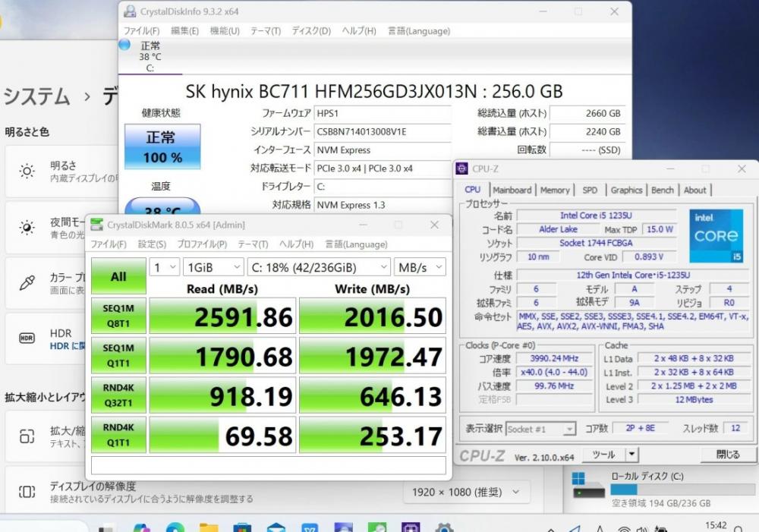Open テーマ(T) menu in CrystalDiskMark
Viewport: 759px width, 532px height.
253,244
